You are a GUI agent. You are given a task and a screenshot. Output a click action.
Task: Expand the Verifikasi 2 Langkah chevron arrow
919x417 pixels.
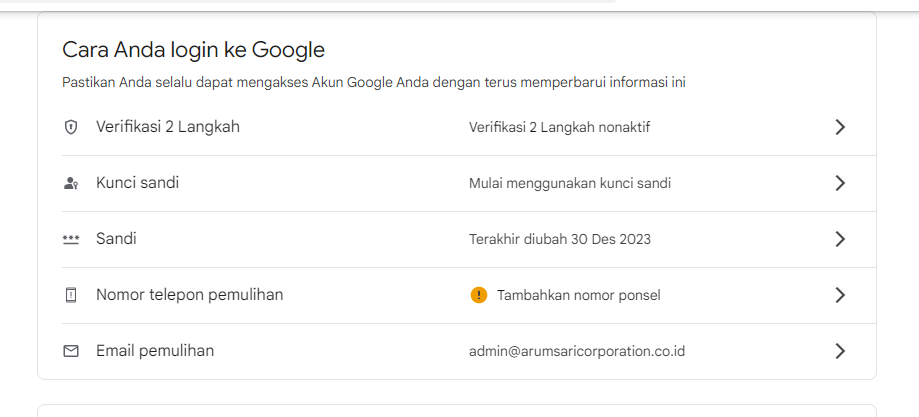coord(840,127)
